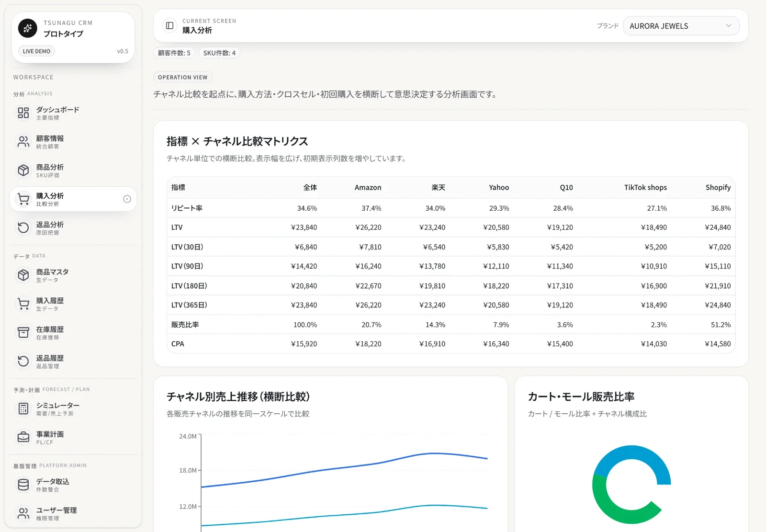Open 返品履歴 via its return arrow icon
766x532 pixels.
pyautogui.click(x=23, y=362)
